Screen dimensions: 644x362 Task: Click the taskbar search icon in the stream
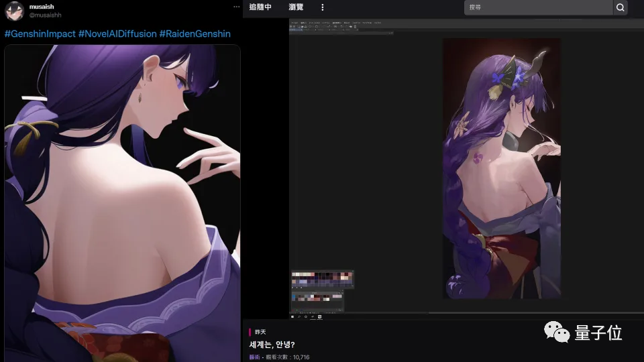pyautogui.click(x=299, y=317)
